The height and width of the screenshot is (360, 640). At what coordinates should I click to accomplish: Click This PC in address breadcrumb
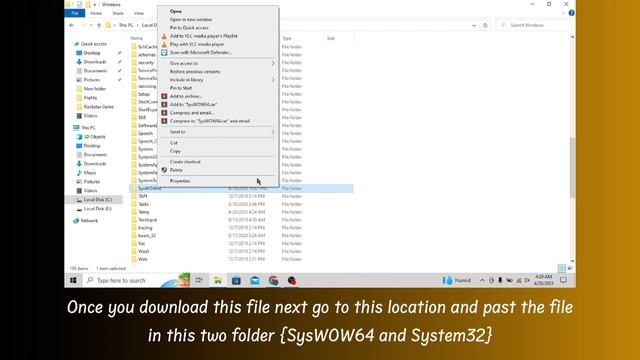point(126,25)
